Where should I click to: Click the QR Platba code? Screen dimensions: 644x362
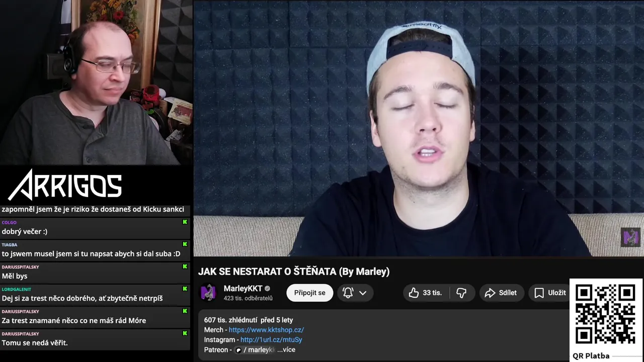pyautogui.click(x=605, y=314)
